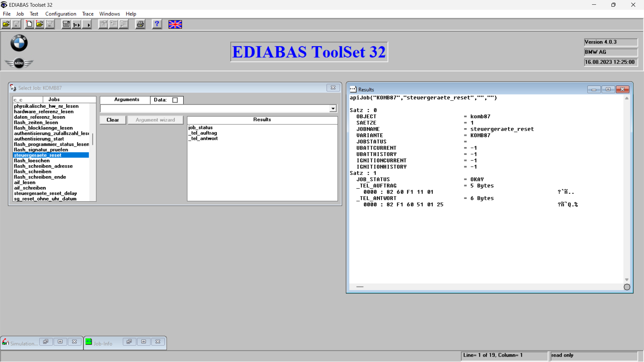Open the Windows menu

[109, 14]
